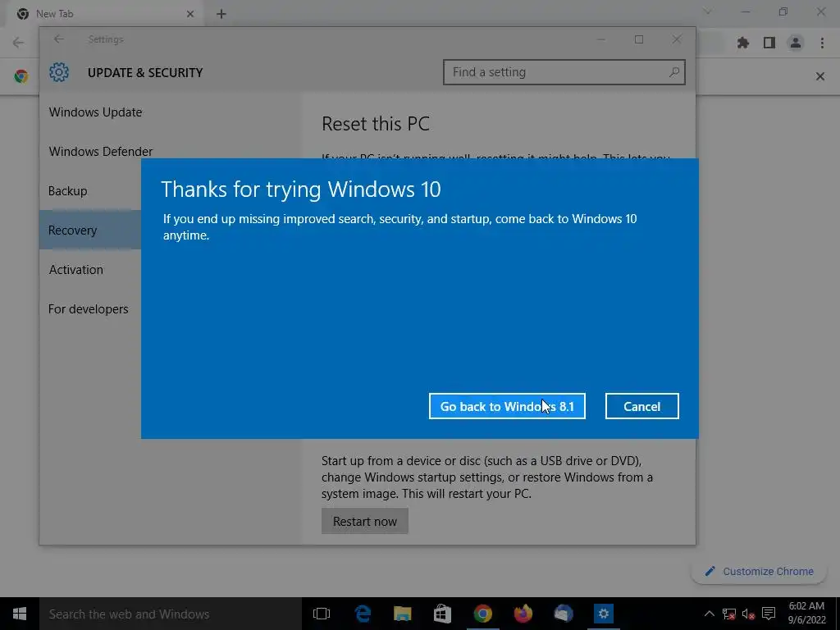Open Task View from taskbar
This screenshot has height=630, width=840.
tap(322, 614)
